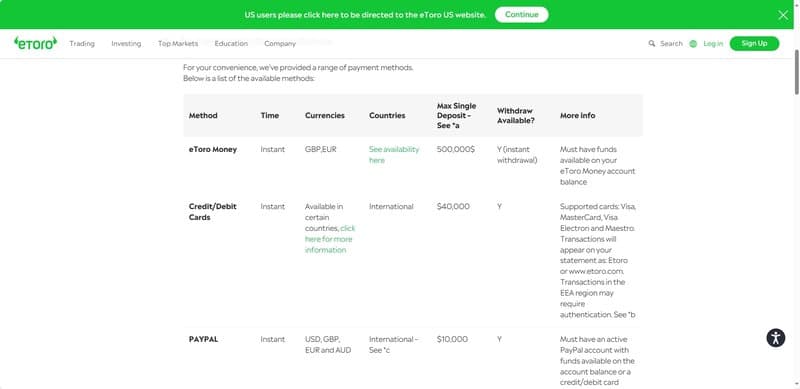Open the Trading menu
Screen dimensions: 800x389
pos(82,44)
